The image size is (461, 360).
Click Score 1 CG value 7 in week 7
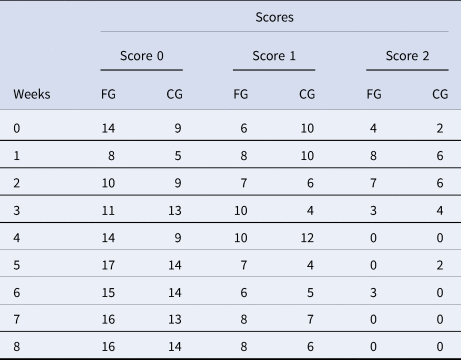pyautogui.click(x=310, y=319)
